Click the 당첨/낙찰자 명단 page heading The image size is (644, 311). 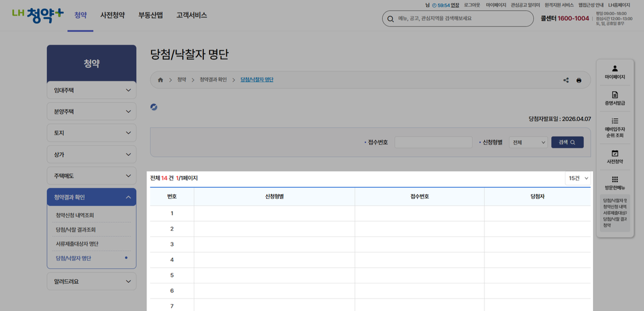(x=189, y=55)
